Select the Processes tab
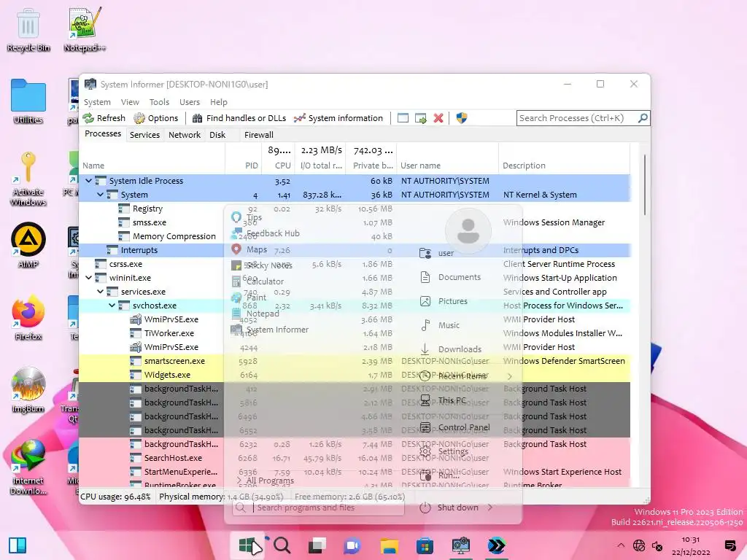 [x=103, y=134]
